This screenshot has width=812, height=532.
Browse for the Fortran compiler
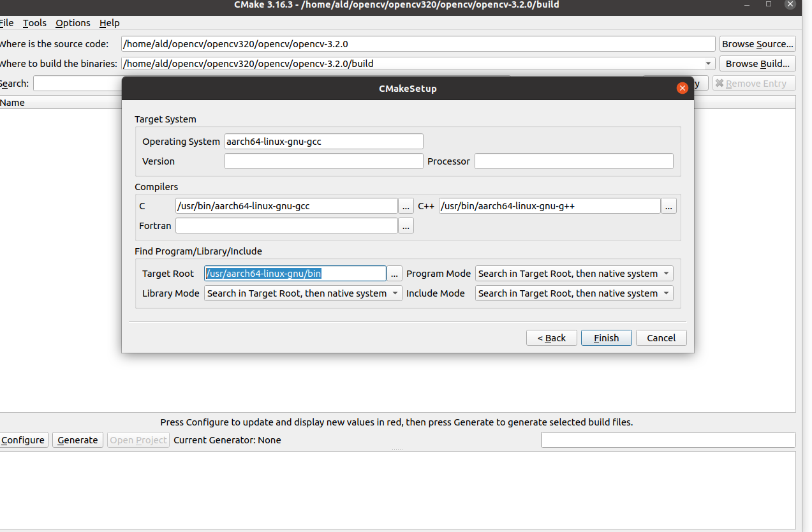406,226
